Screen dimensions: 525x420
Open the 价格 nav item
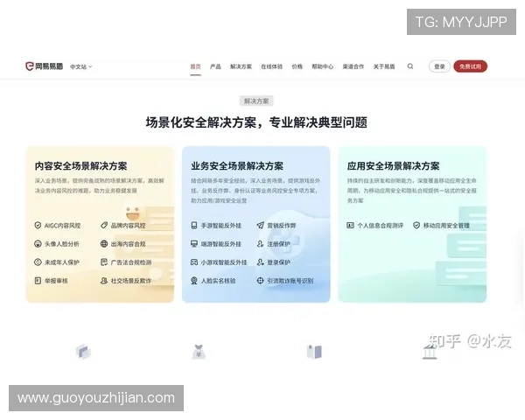tap(297, 66)
